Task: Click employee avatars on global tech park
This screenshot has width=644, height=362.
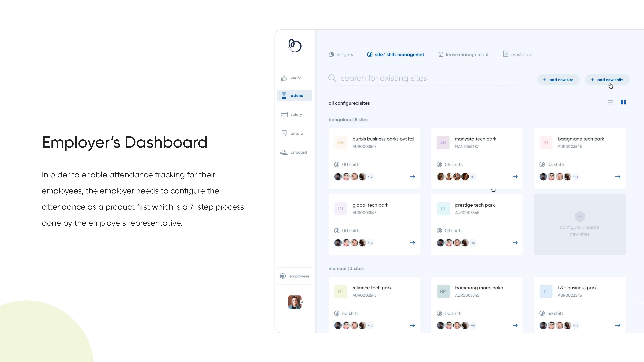Action: pos(350,243)
